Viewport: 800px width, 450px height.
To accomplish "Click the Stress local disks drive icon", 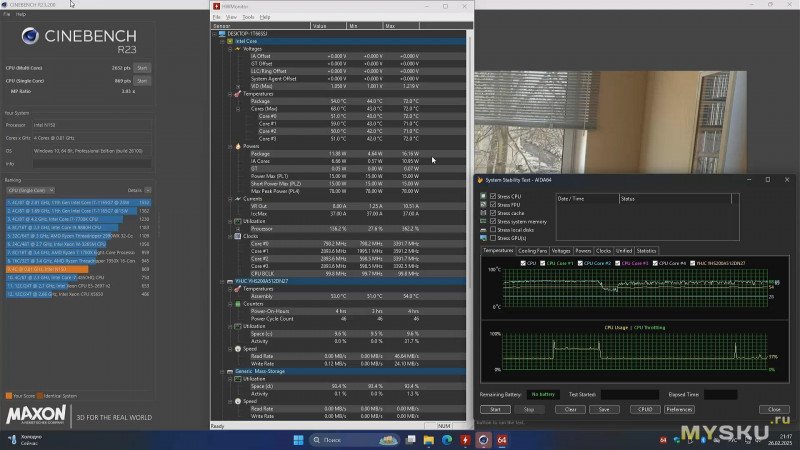I will [483, 230].
